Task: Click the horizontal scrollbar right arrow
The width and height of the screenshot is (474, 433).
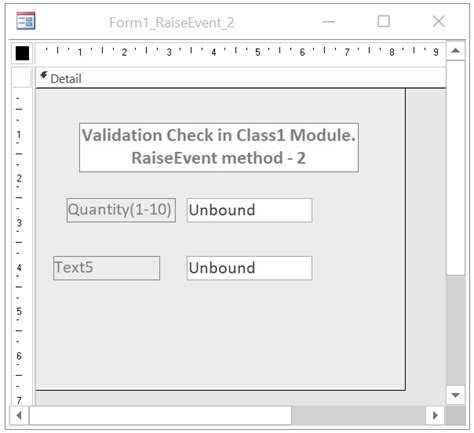Action: pos(435,415)
